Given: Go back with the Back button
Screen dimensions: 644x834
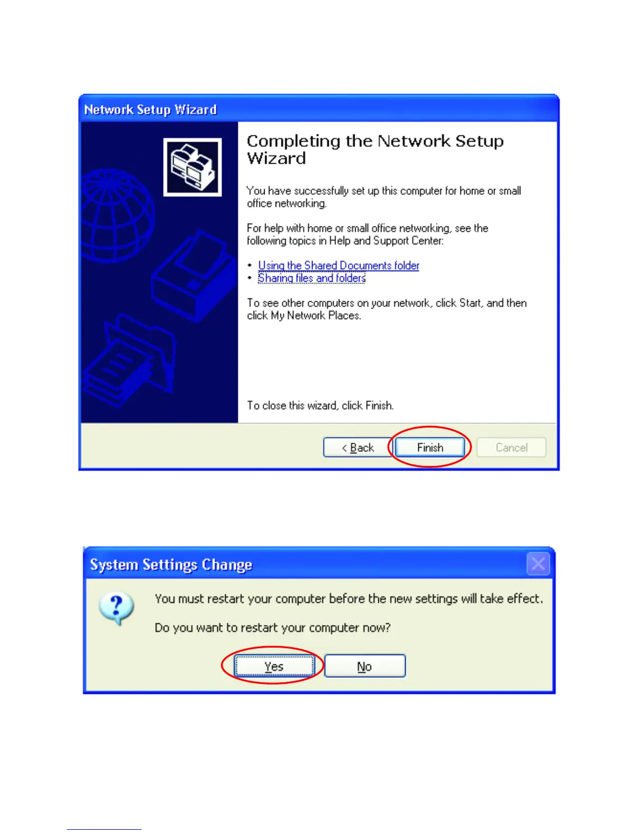Looking at the screenshot, I should point(357,448).
